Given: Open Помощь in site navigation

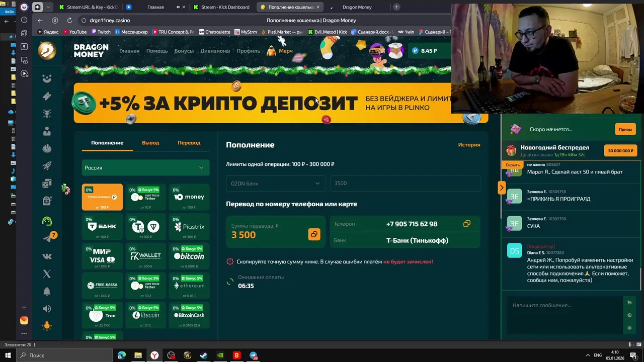Looking at the screenshot, I should tap(157, 51).
